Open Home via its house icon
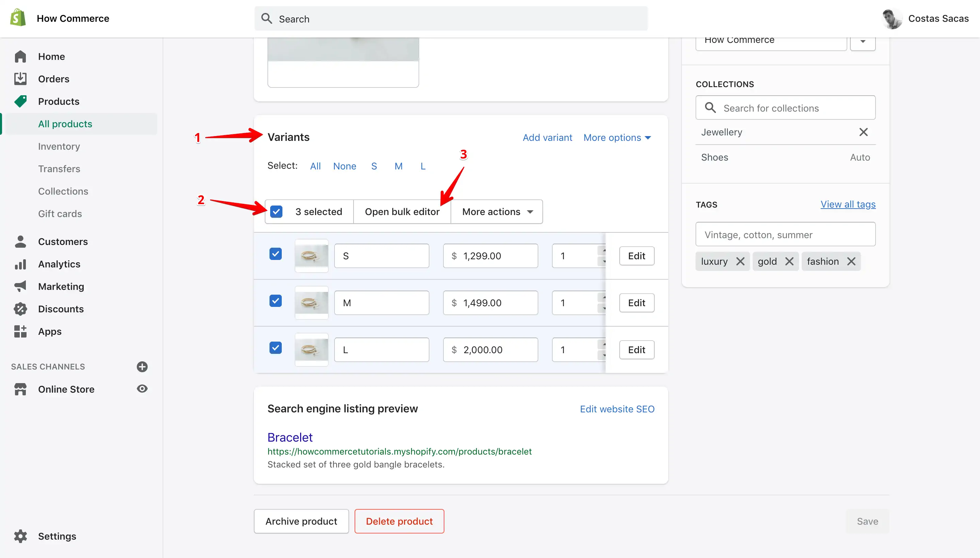 click(20, 56)
